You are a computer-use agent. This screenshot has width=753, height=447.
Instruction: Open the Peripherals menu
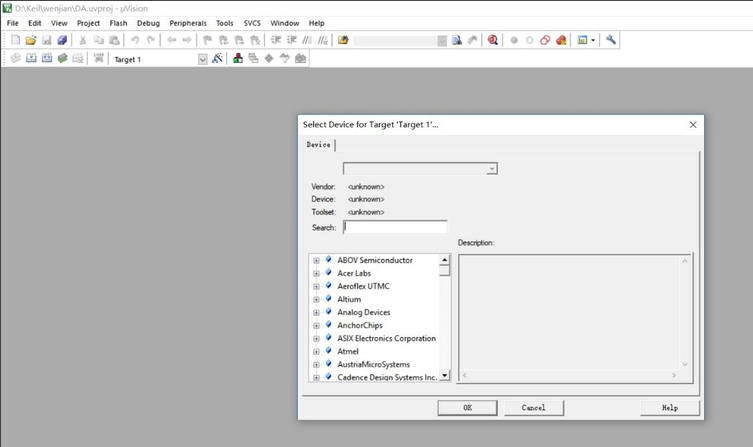point(188,23)
